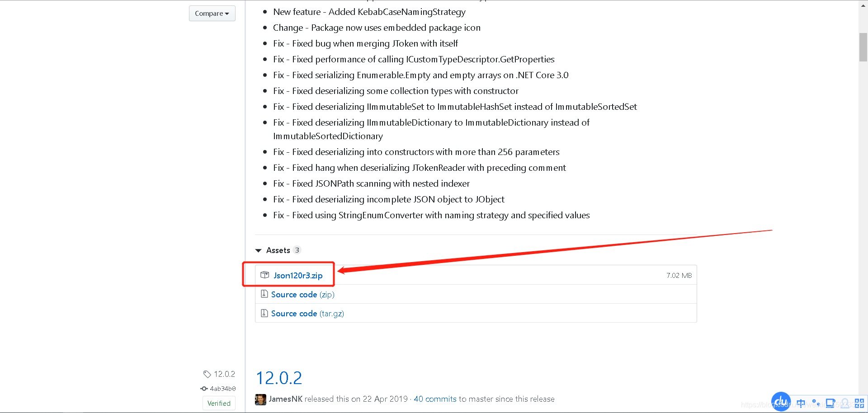Click the Baidu du logo at bottom right
Image resolution: width=868 pixels, height=413 pixels.
781,401
